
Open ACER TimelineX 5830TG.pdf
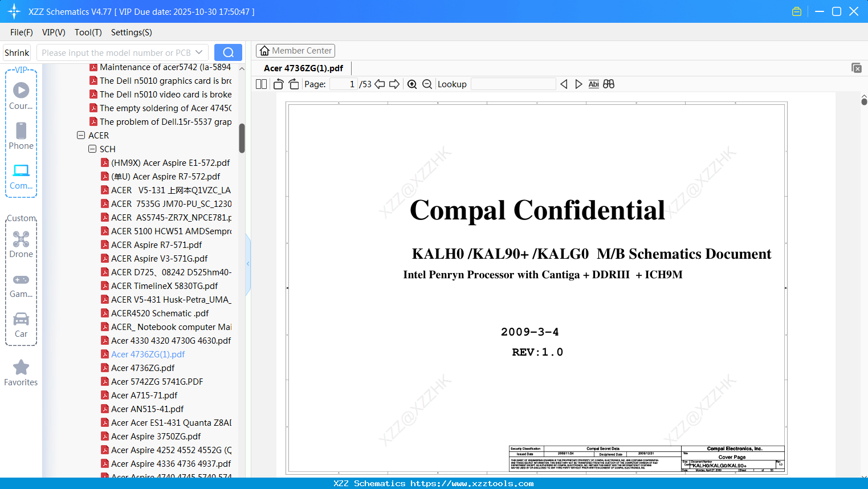click(160, 286)
